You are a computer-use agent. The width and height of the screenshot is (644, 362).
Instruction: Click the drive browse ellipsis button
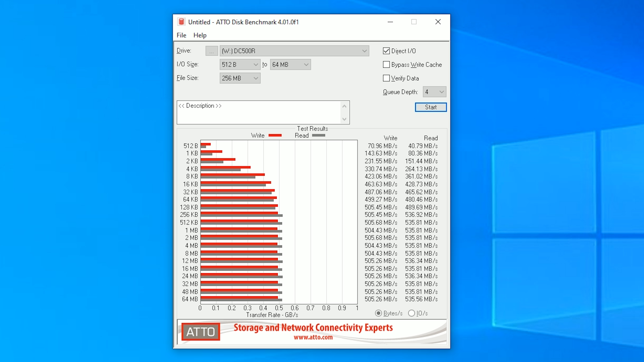[211, 51]
